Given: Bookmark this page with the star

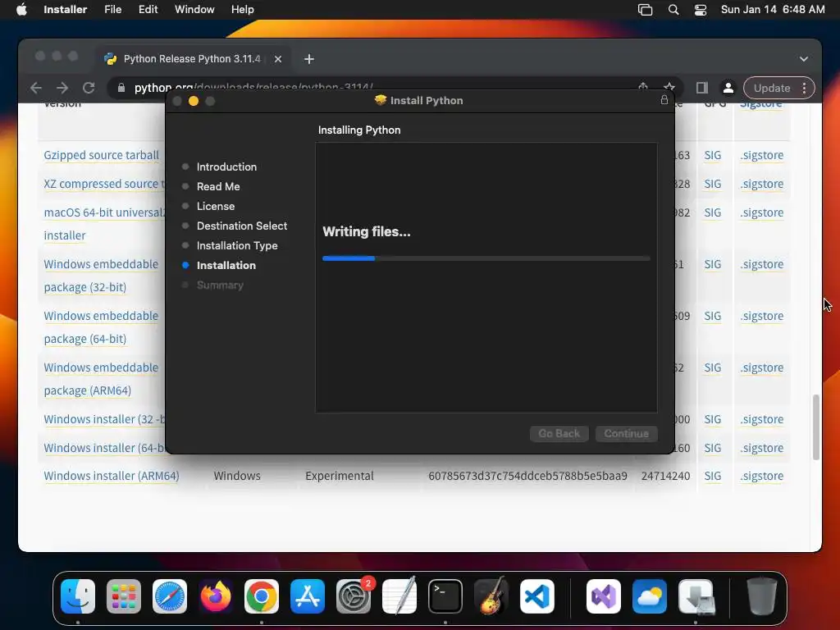Looking at the screenshot, I should 669,86.
